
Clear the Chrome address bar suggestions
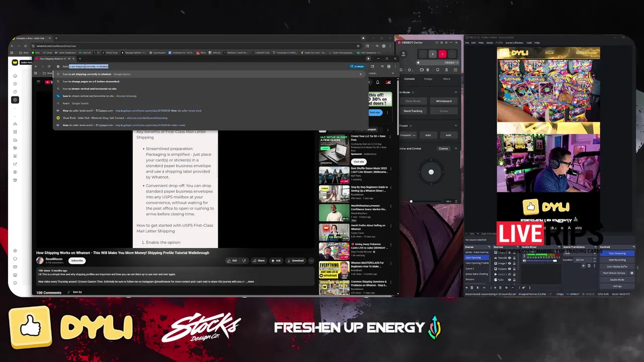pos(360,74)
